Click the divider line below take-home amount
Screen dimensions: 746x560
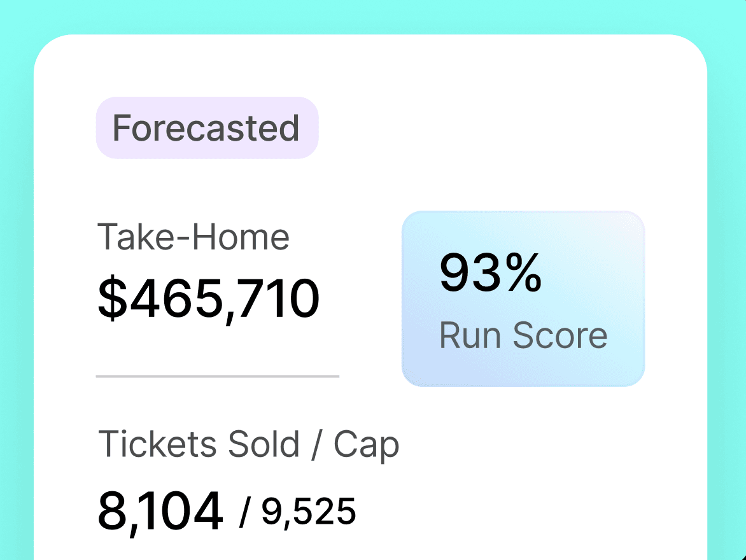click(x=217, y=376)
